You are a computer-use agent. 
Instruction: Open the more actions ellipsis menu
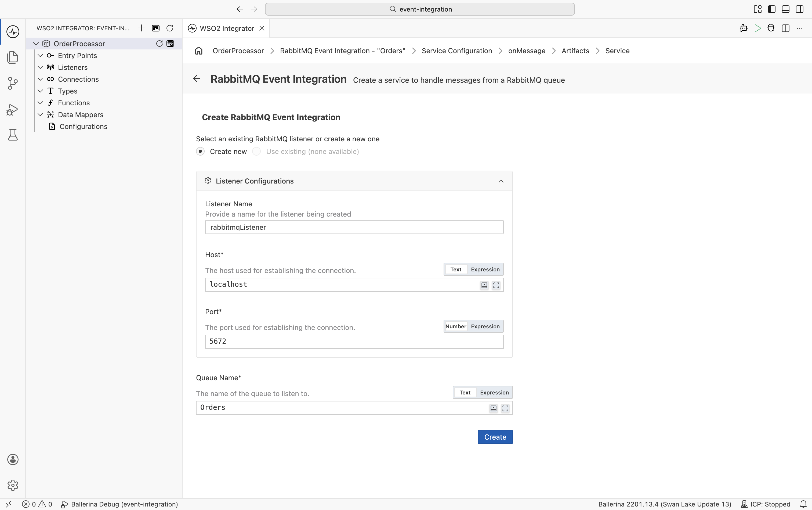click(x=800, y=28)
